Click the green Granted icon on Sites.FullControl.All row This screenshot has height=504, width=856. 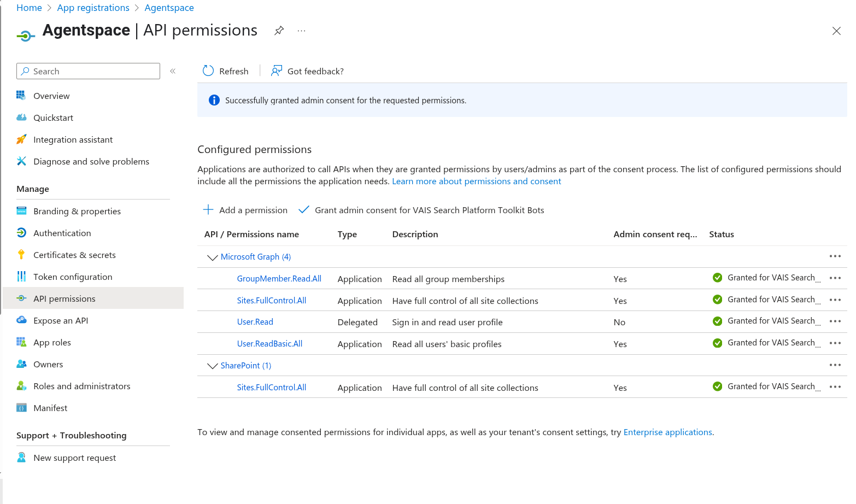pos(717,300)
